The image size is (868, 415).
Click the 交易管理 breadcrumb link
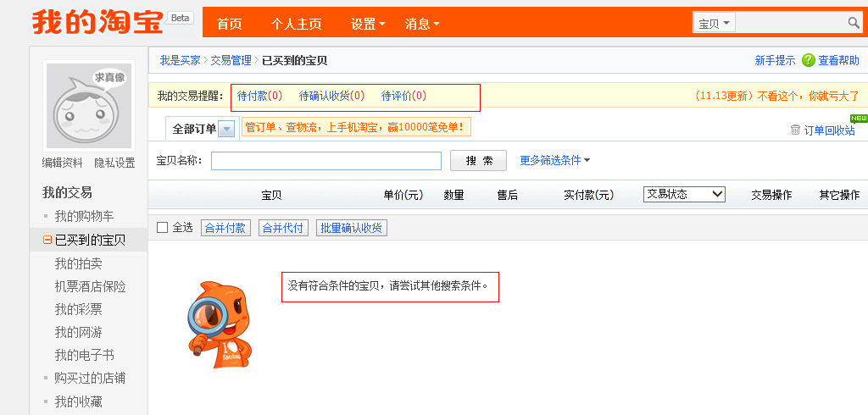pos(231,60)
